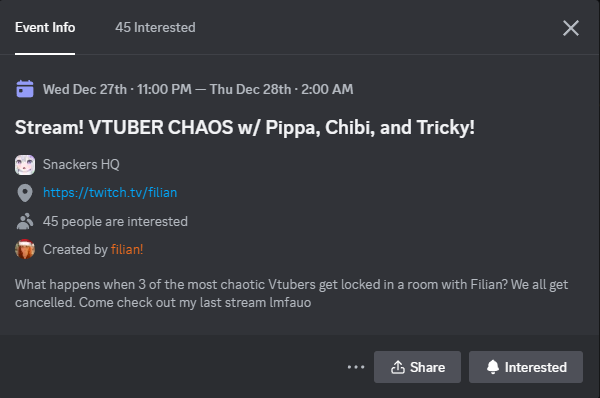The height and width of the screenshot is (398, 600).
Task: Click the Snackers HQ server name
Action: tap(81, 165)
